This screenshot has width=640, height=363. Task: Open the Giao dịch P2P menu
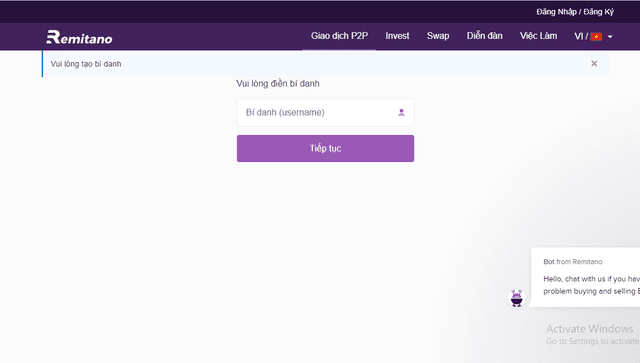point(339,36)
